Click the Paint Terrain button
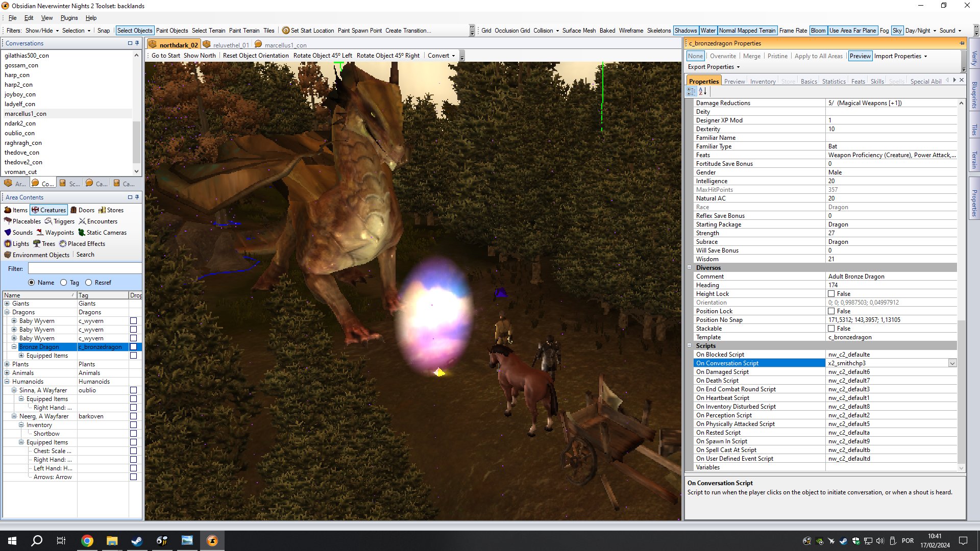Image resolution: width=980 pixels, height=551 pixels. pos(244,31)
